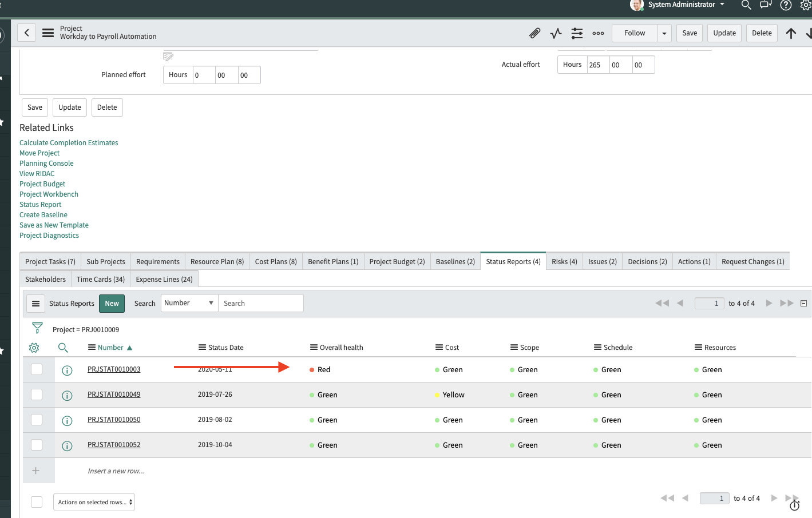Image resolution: width=812 pixels, height=518 pixels.
Task: Click the green New button
Action: click(x=112, y=304)
